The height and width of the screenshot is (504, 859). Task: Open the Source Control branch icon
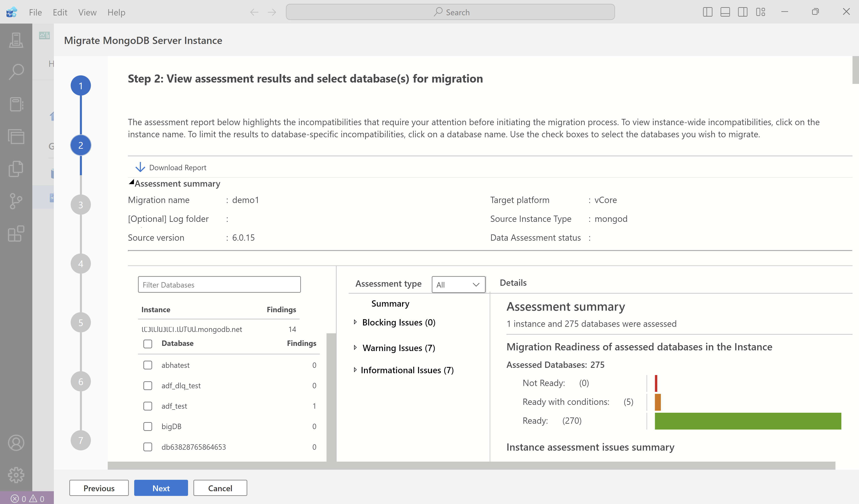click(16, 201)
